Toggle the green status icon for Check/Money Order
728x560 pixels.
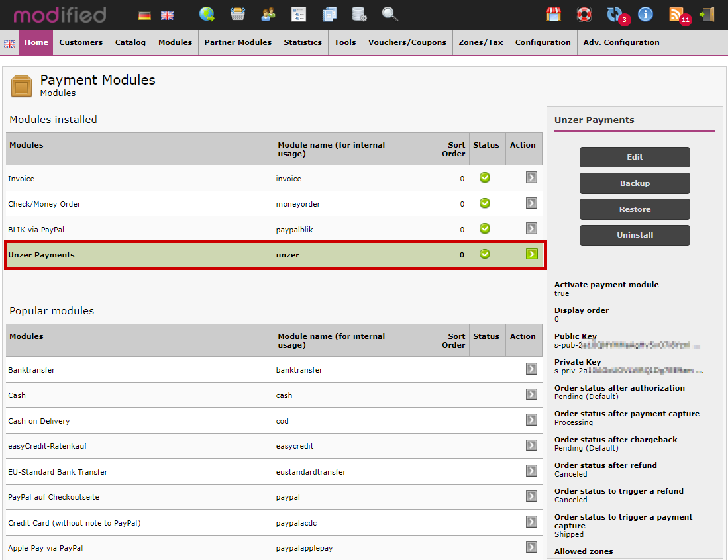(x=485, y=203)
